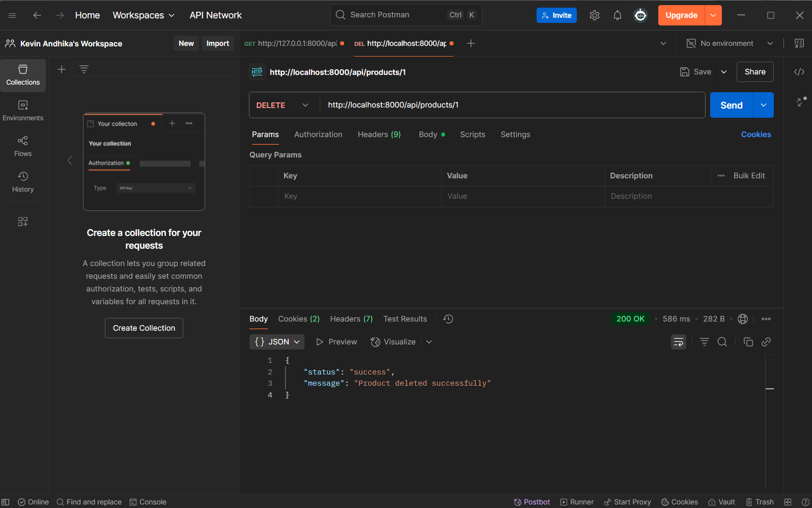Open the History sidebar panel
Screen dimensions: 812x508
[x=23, y=182]
